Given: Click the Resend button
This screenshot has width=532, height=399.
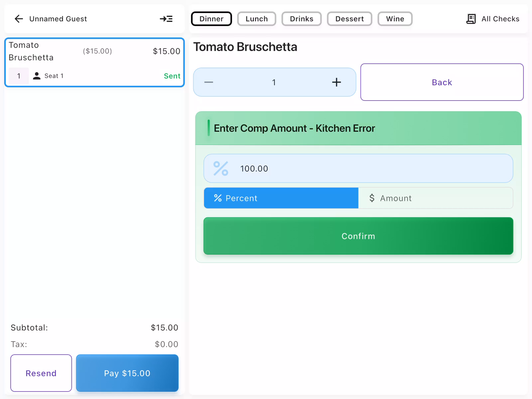Looking at the screenshot, I should 41,373.
